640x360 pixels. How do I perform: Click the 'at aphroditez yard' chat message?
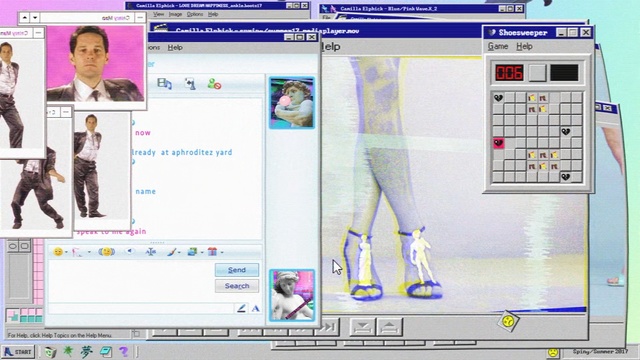tap(196, 152)
